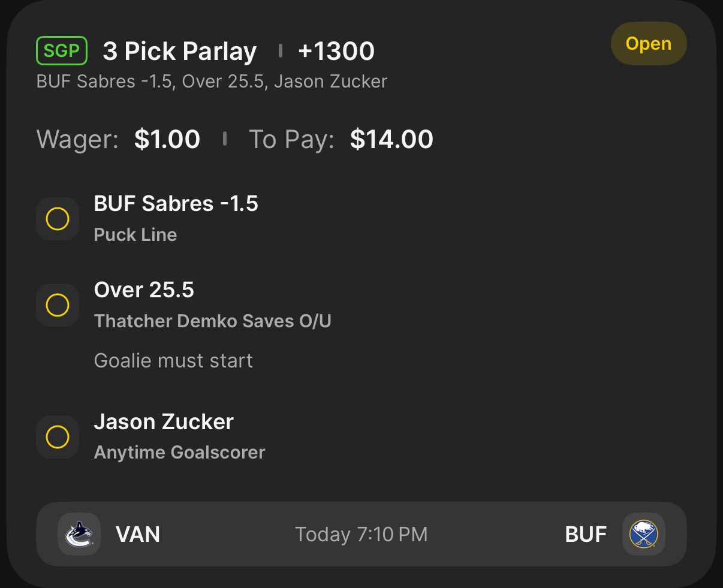Select the parlay legs summary subtitle
Screen dimensions: 723x588
pos(212,82)
